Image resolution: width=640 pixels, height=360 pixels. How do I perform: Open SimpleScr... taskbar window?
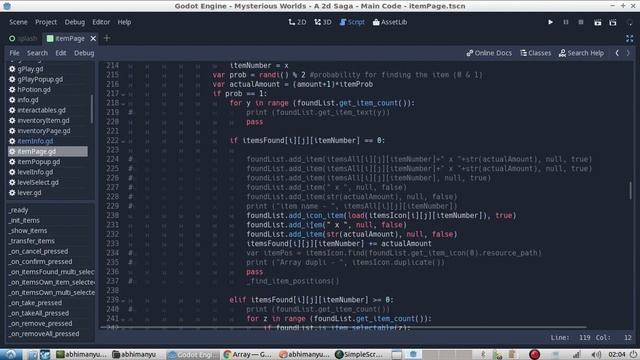pyautogui.click(x=359, y=354)
